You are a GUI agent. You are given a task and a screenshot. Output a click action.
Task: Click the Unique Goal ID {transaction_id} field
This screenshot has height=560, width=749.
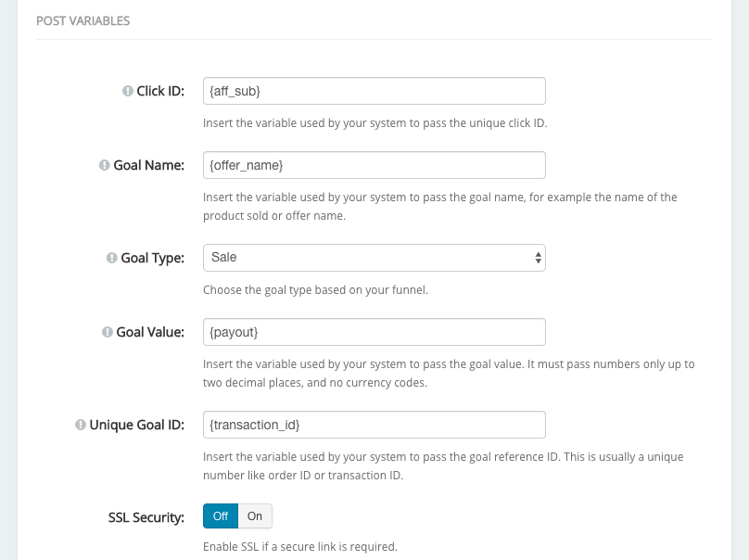click(374, 425)
